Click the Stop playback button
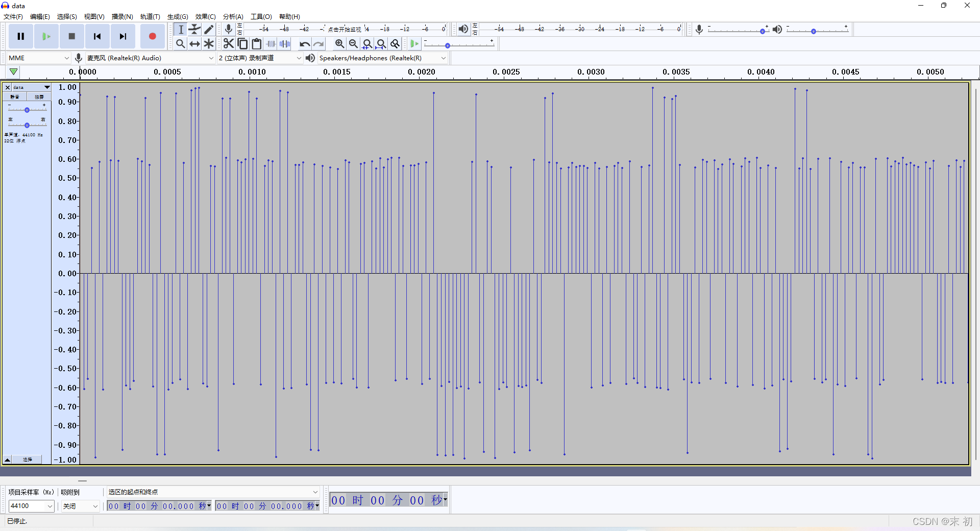This screenshot has width=980, height=531. [72, 36]
